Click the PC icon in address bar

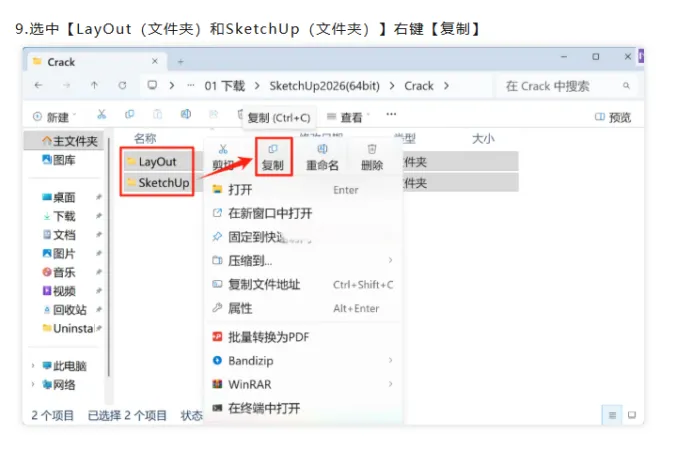152,85
